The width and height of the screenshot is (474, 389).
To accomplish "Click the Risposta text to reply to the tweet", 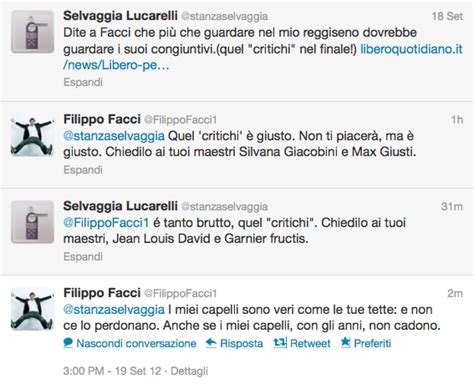I will 242,343.
